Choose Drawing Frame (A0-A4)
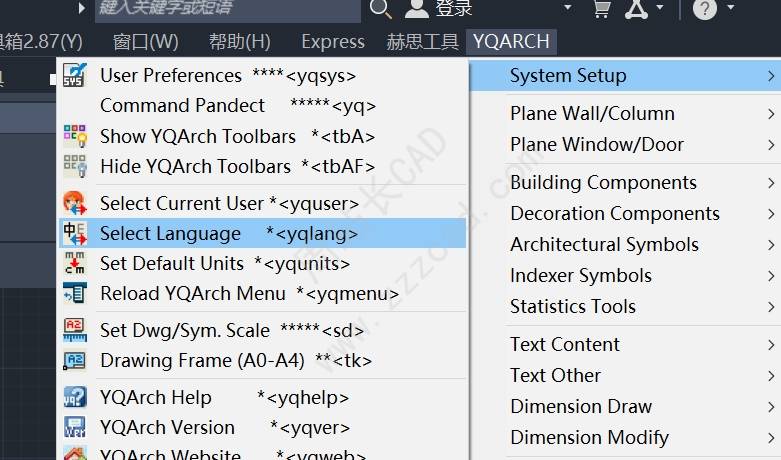 click(262, 360)
